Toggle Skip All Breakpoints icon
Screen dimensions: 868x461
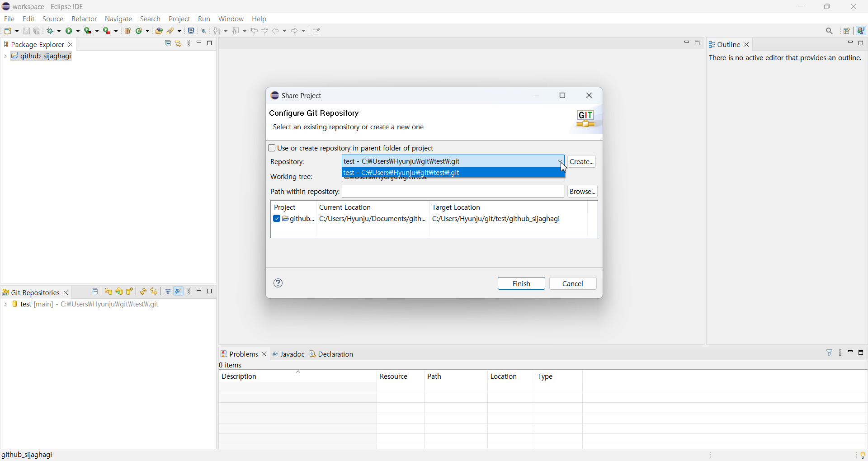pyautogui.click(x=204, y=31)
